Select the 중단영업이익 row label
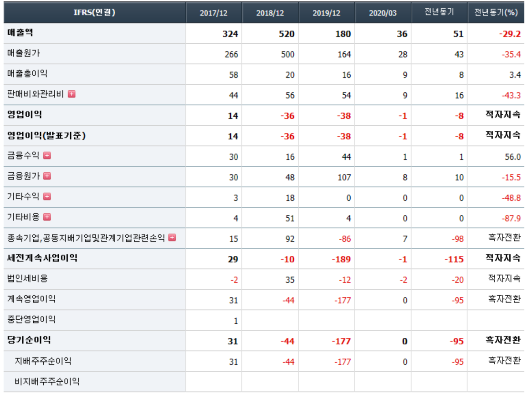The image size is (532, 399). tap(31, 319)
